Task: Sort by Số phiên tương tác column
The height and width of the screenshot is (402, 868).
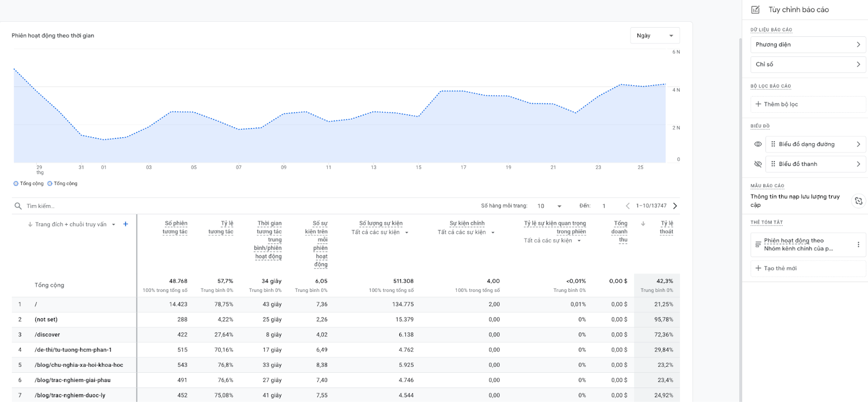Action: tap(175, 227)
